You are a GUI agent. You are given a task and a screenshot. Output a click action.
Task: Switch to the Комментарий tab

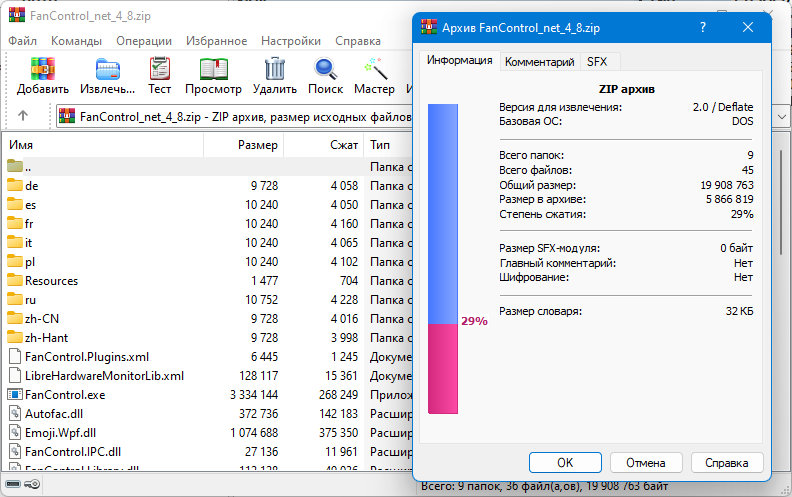539,62
